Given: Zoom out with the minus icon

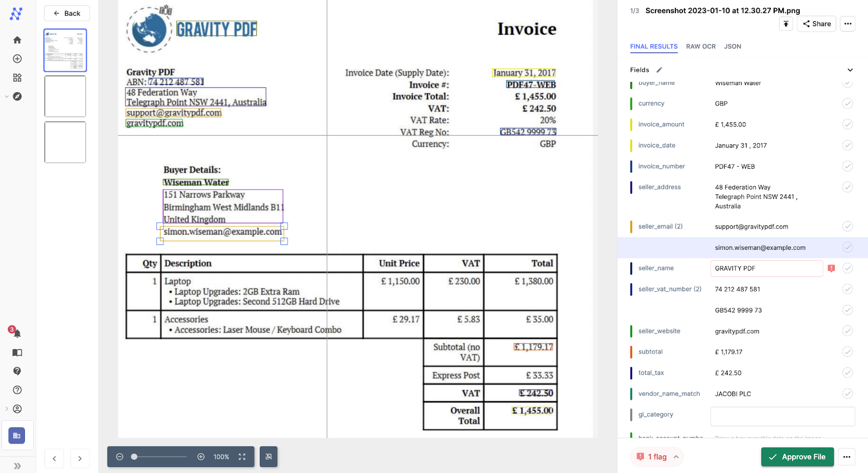Looking at the screenshot, I should (120, 457).
